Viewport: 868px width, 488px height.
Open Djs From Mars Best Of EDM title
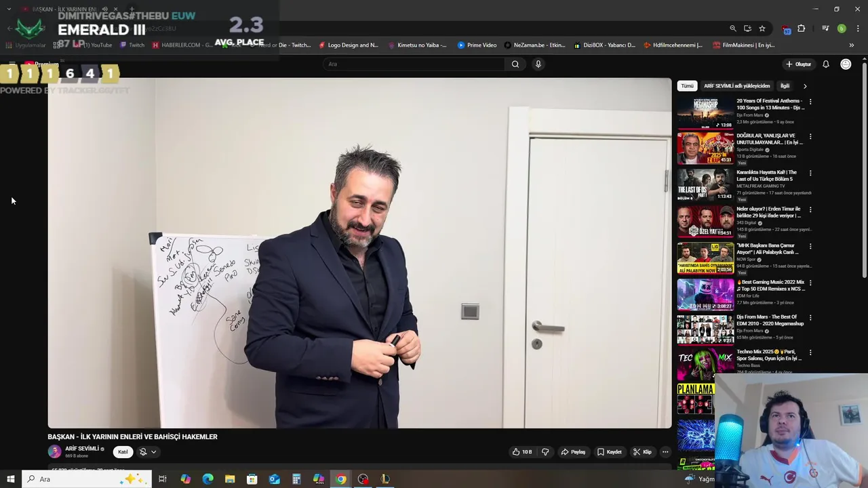(770, 320)
